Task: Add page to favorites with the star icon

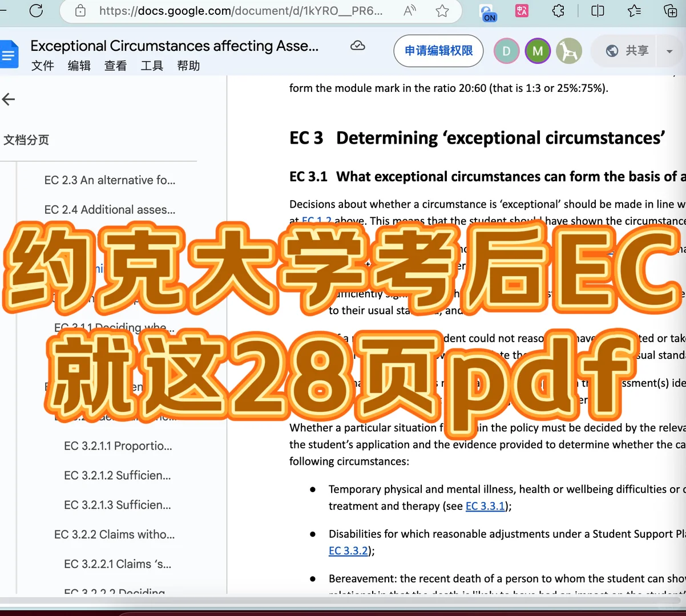Action: [442, 10]
